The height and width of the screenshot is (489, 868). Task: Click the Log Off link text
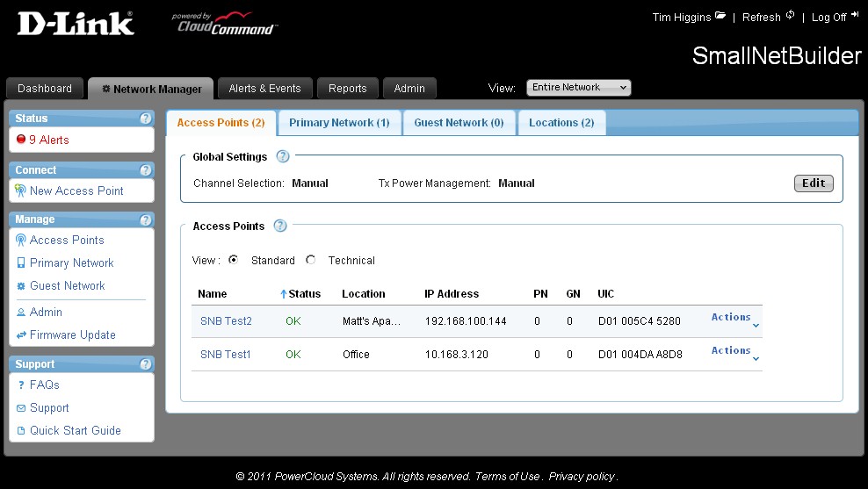pyautogui.click(x=828, y=18)
